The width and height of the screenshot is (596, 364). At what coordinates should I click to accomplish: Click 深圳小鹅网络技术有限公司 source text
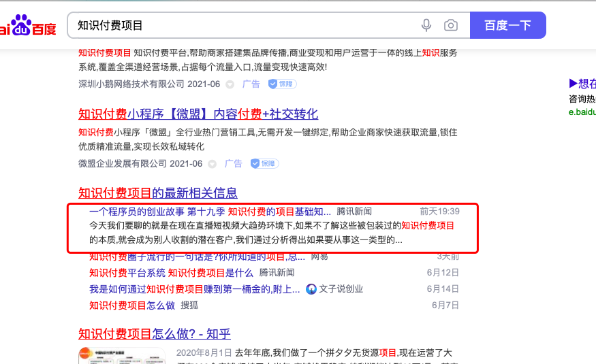coord(131,84)
